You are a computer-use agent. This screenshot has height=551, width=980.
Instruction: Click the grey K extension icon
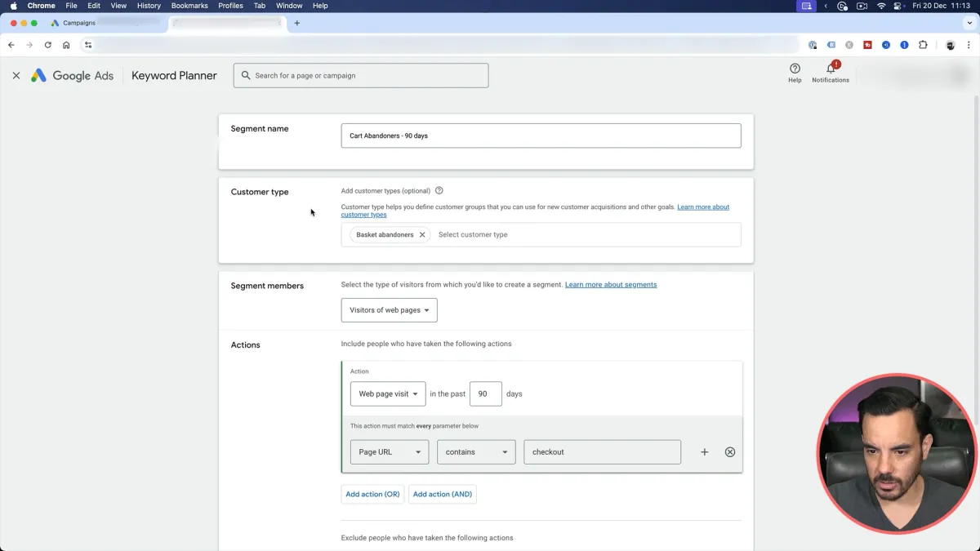click(x=849, y=45)
